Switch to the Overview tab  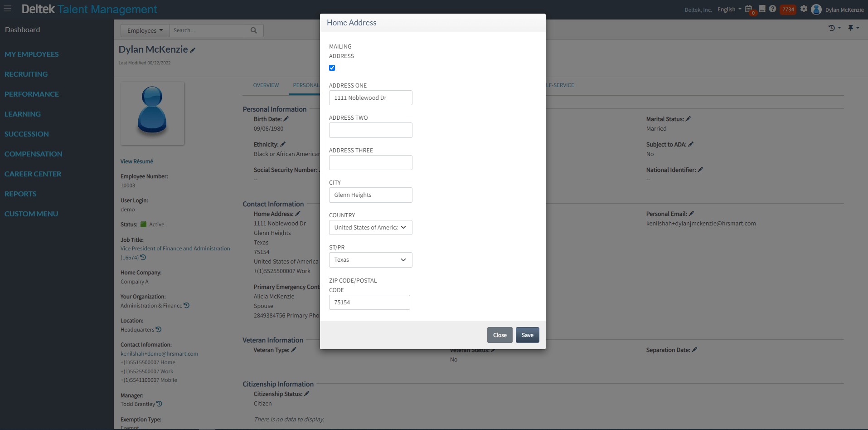pos(266,85)
